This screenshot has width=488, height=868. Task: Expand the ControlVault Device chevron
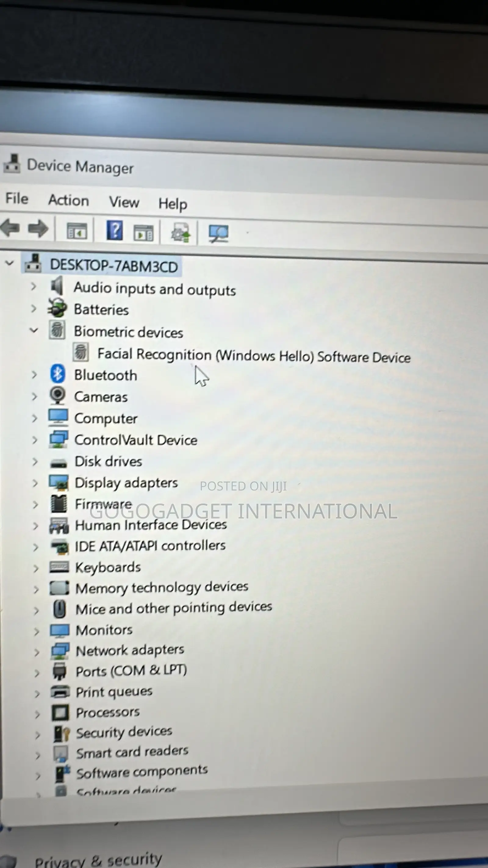pyautogui.click(x=35, y=440)
